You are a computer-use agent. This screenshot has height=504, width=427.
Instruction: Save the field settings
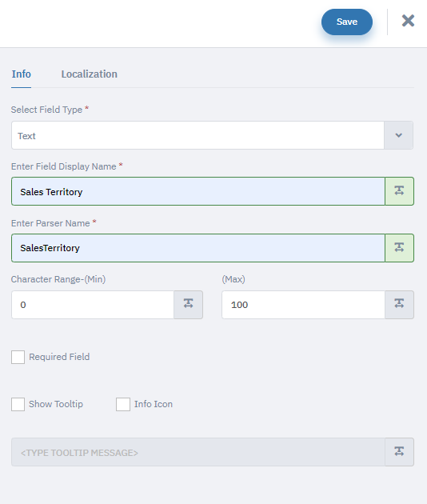coord(347,22)
